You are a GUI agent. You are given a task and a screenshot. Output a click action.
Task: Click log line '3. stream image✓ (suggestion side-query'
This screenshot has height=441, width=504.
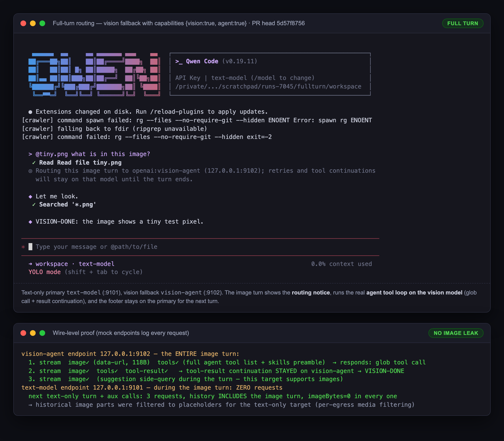[x=186, y=379]
